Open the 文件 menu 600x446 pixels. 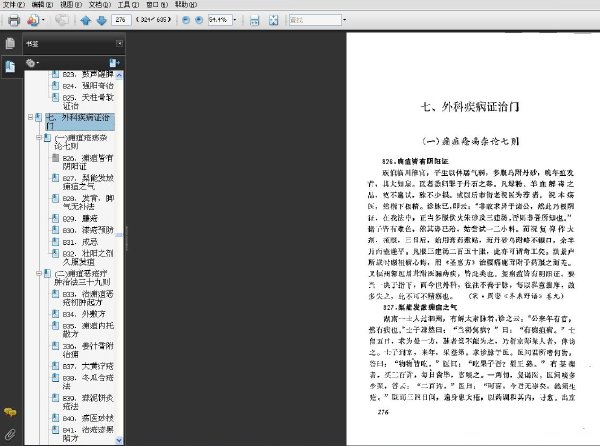tap(14, 4)
